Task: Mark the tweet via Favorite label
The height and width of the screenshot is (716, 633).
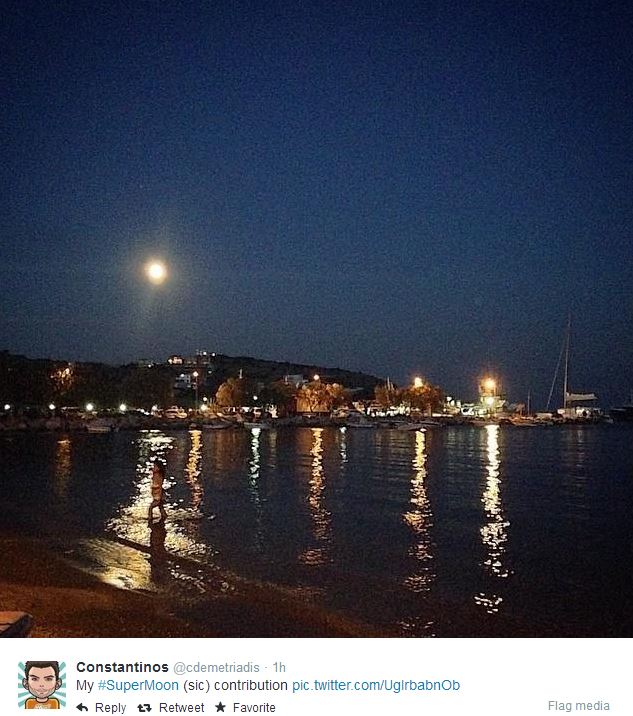Action: click(x=254, y=707)
